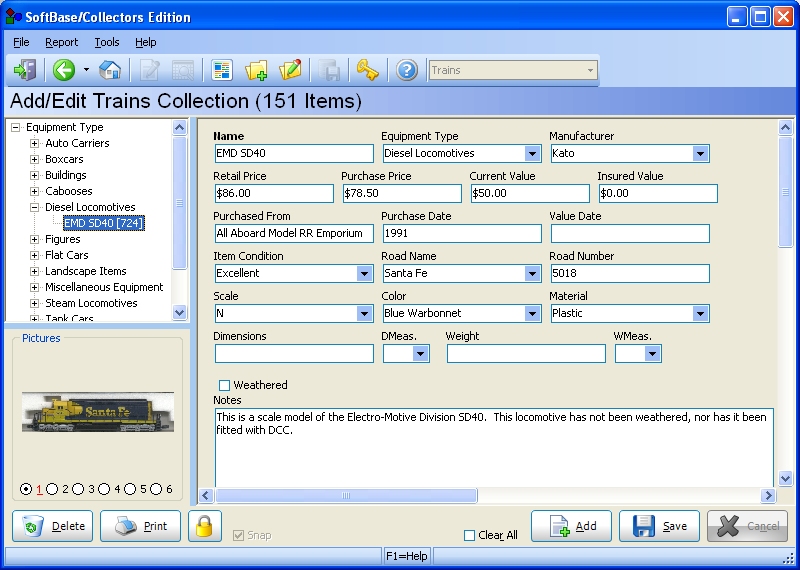Image resolution: width=800 pixels, height=570 pixels.
Task: Click the colored form layout toolbar icon
Action: (222, 70)
